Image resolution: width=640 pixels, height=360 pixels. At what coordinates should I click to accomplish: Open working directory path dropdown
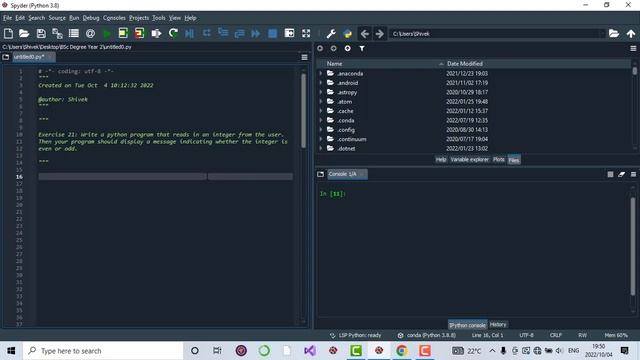click(602, 34)
